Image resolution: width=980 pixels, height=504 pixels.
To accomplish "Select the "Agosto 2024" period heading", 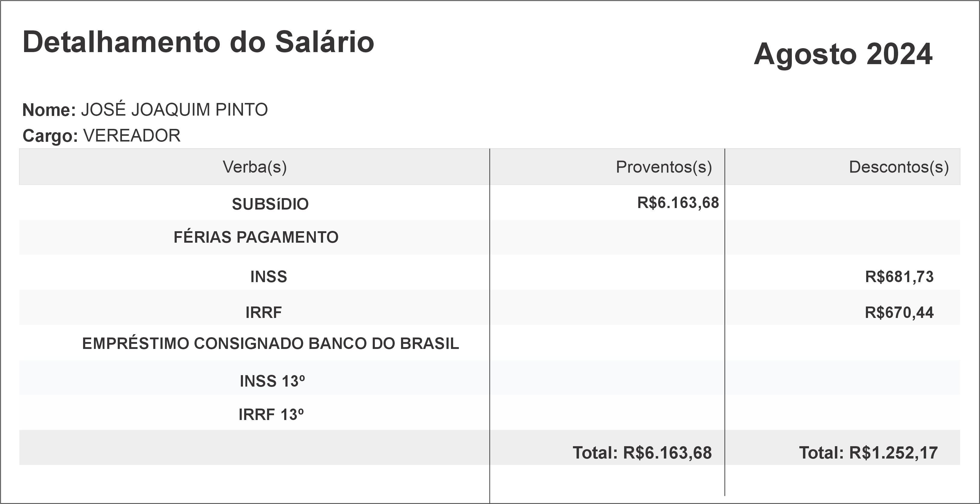I will coord(843,54).
